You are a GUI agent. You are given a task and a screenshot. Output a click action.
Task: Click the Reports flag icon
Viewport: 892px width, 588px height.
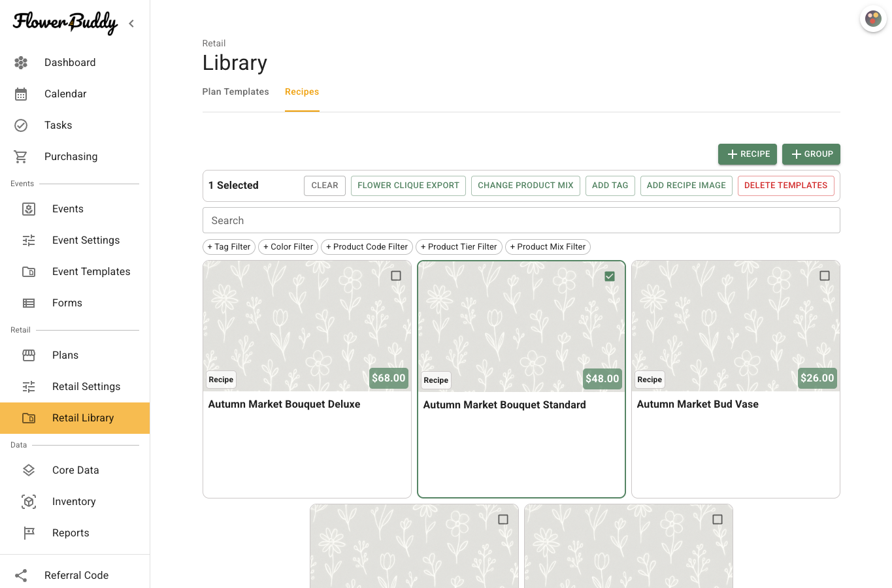point(29,533)
